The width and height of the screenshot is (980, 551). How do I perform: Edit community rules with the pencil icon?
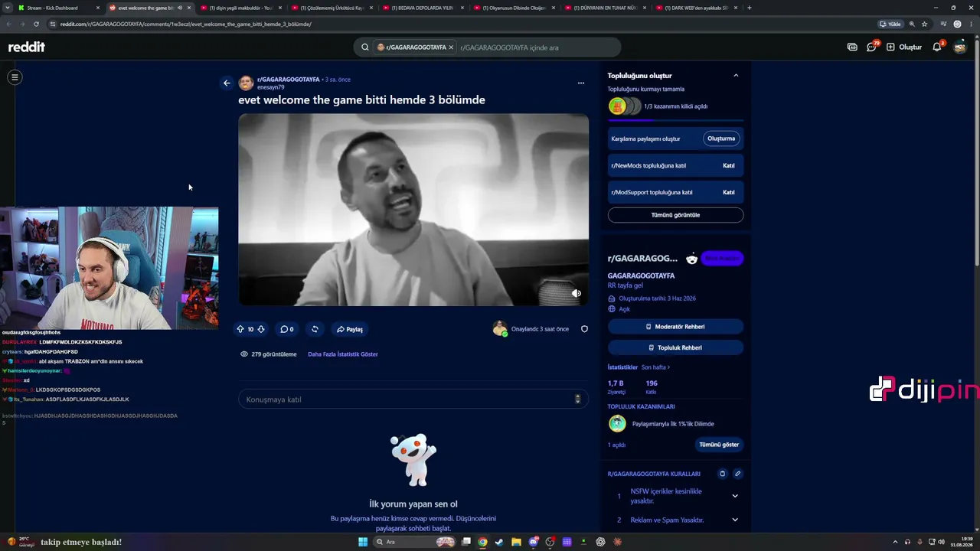tap(738, 474)
